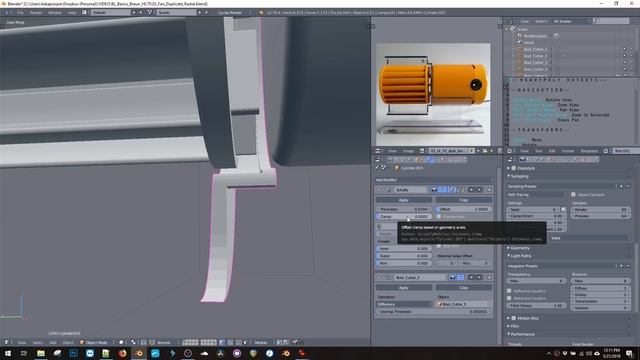The image size is (640, 360).
Task: Open the Cycles Render engine dropdown
Action: [233, 13]
